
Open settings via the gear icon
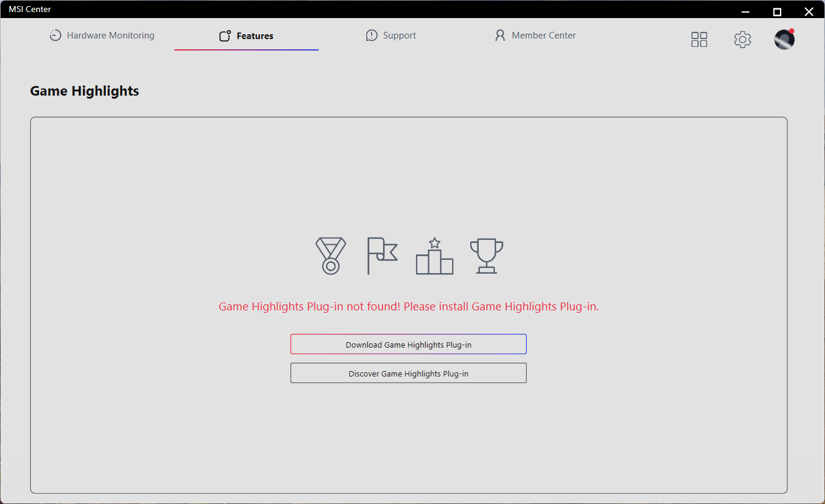click(x=743, y=40)
